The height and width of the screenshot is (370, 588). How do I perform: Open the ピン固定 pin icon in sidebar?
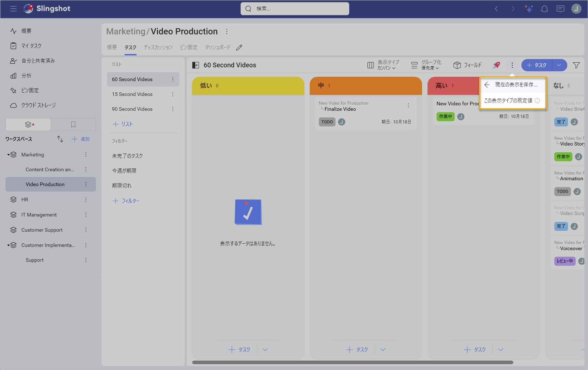(13, 90)
